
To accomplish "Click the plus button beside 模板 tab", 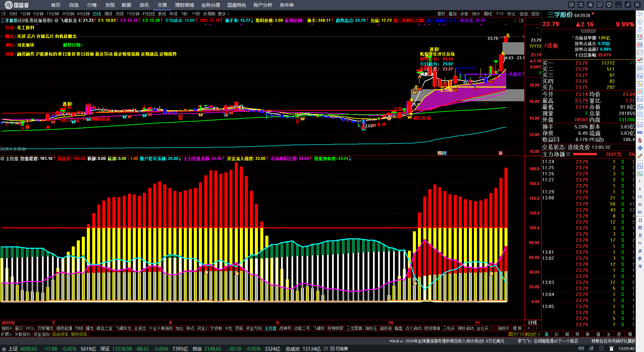I will click(529, 328).
